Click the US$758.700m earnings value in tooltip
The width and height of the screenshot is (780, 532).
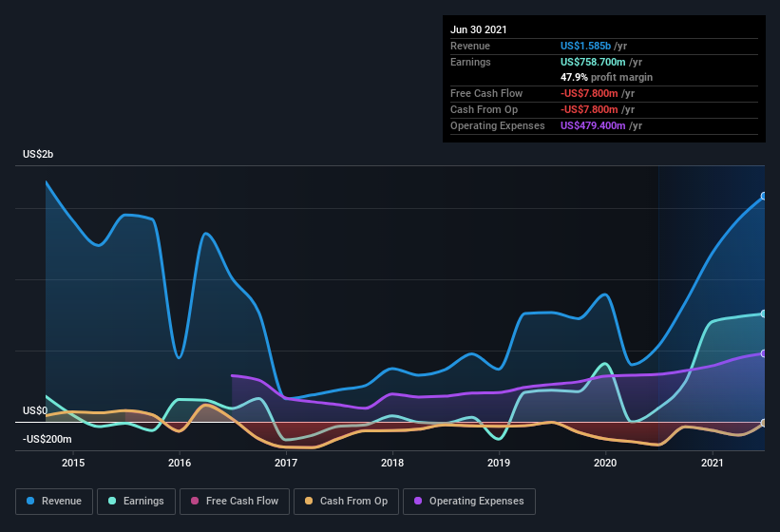pyautogui.click(x=593, y=62)
